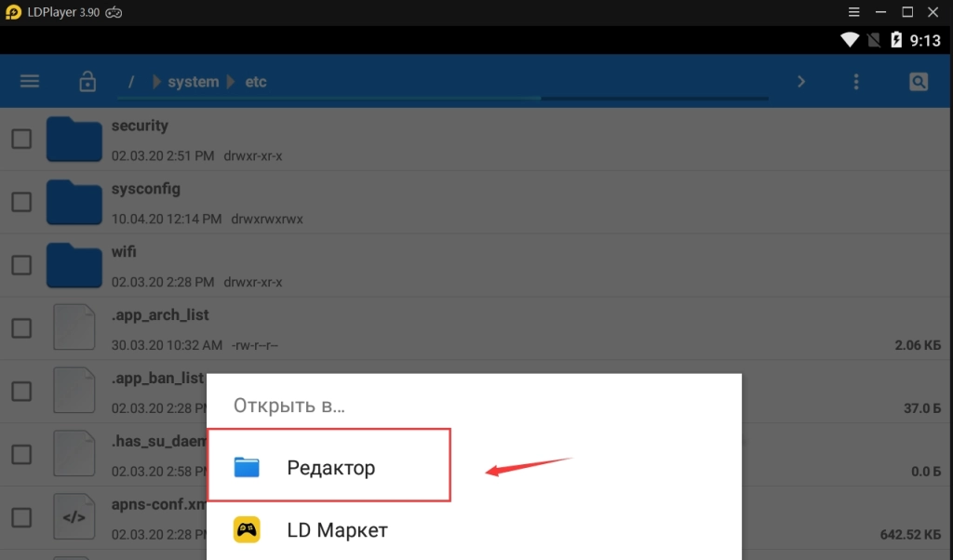This screenshot has height=560, width=953.
Task: Open the three-dot overflow menu
Action: [x=856, y=81]
